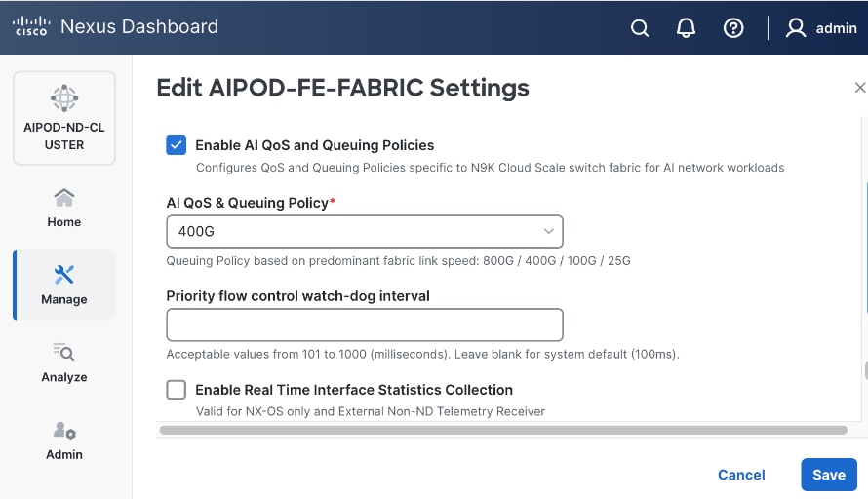Open the Manage sidebar section

tap(64, 286)
